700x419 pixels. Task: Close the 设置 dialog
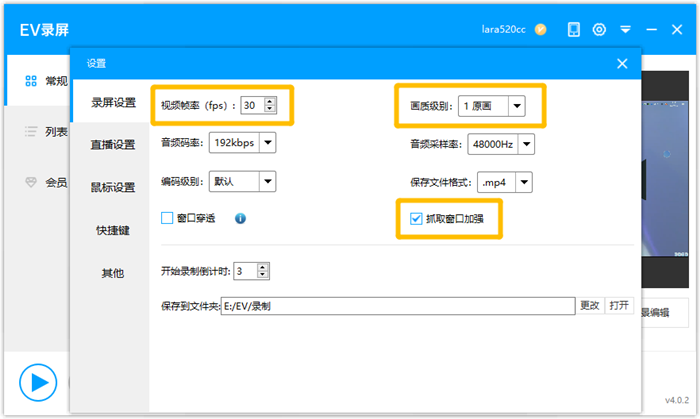tap(622, 63)
